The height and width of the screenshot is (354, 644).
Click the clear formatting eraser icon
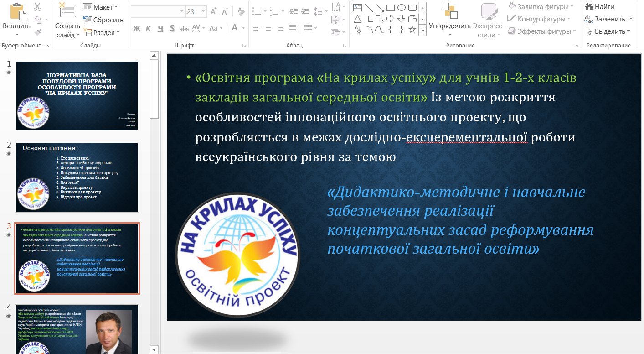pos(242,11)
